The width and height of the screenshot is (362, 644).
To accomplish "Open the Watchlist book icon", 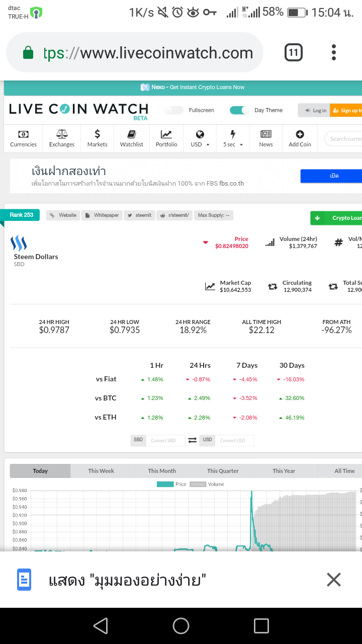I will click(x=132, y=134).
